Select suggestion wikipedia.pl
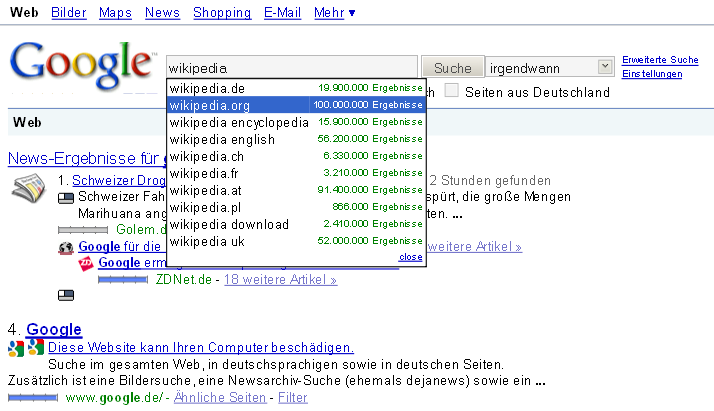Image resolution: width=714 pixels, height=411 pixels. pyautogui.click(x=296, y=207)
